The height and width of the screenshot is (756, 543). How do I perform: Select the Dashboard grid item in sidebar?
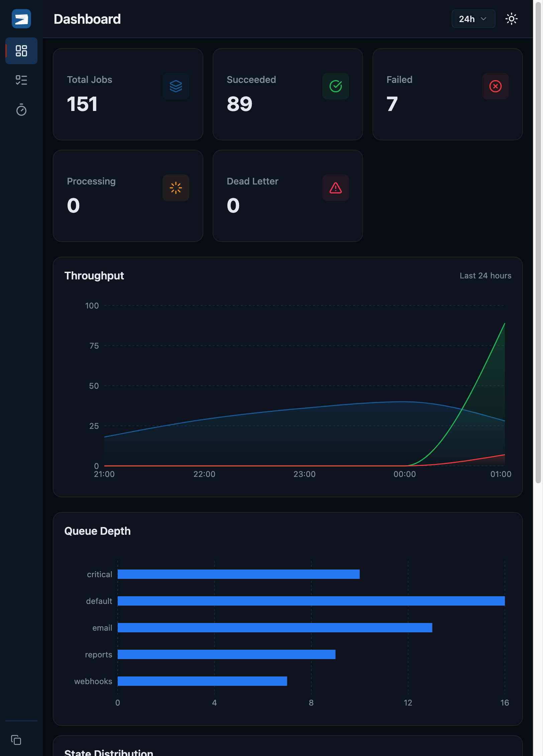pos(21,51)
